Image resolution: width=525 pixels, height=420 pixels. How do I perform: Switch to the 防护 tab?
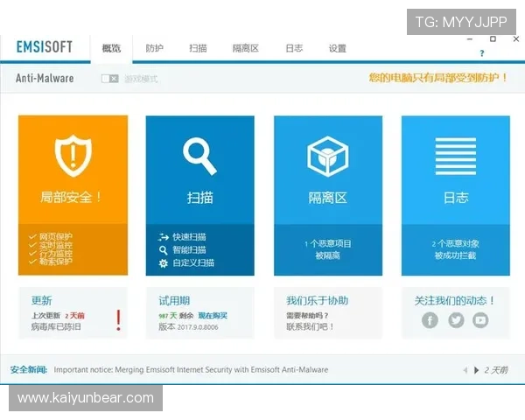coord(154,48)
